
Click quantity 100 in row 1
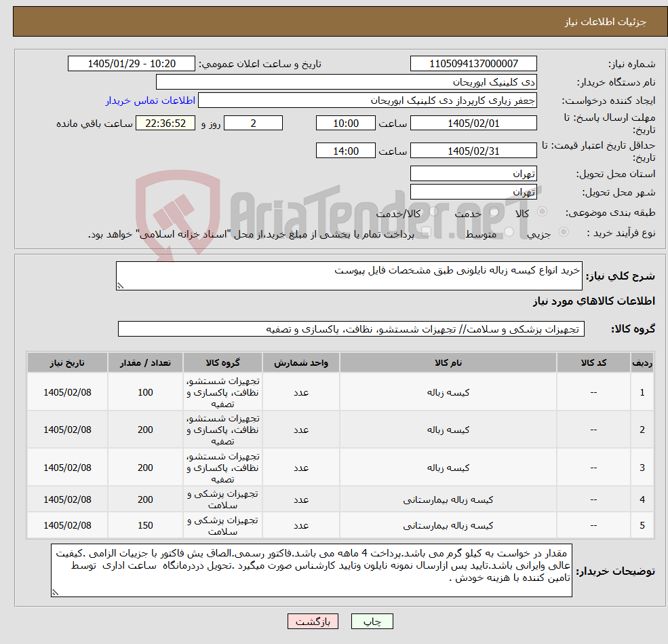click(145, 392)
